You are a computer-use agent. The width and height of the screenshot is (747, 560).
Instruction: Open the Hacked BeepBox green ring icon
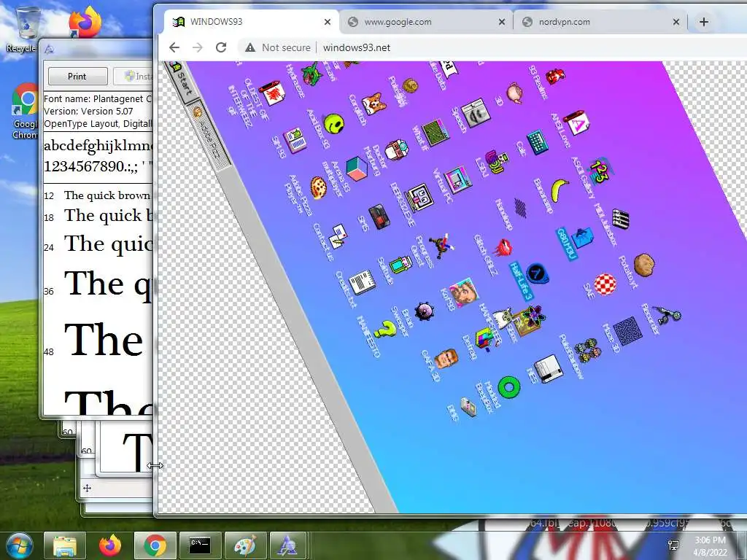(x=508, y=387)
